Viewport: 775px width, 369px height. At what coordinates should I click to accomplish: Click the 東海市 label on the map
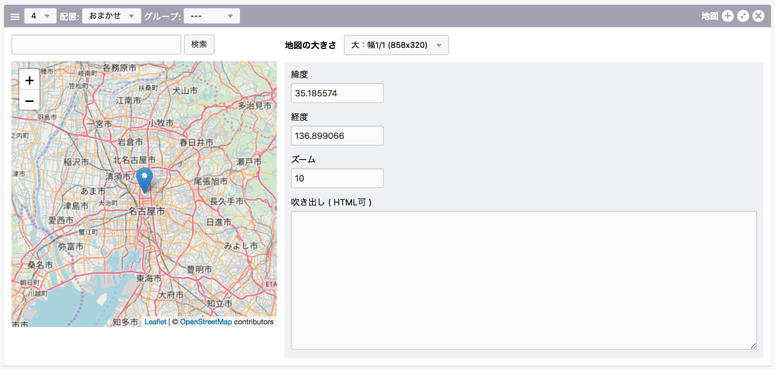point(149,279)
